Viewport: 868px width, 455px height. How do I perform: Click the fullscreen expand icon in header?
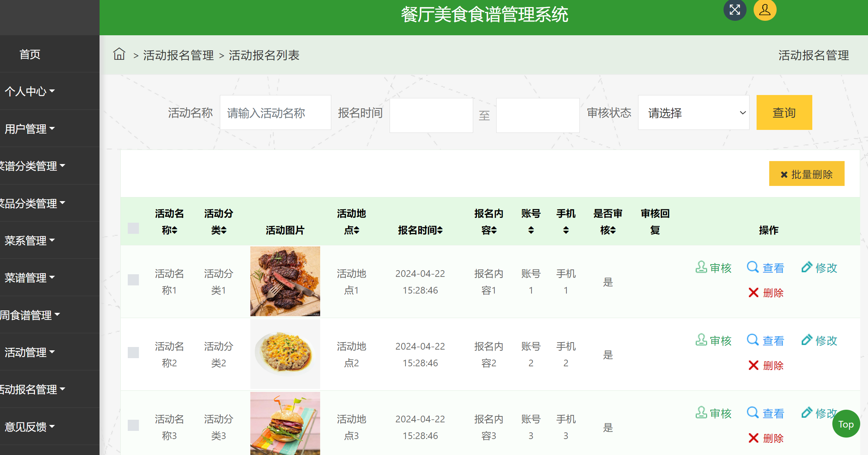click(735, 10)
